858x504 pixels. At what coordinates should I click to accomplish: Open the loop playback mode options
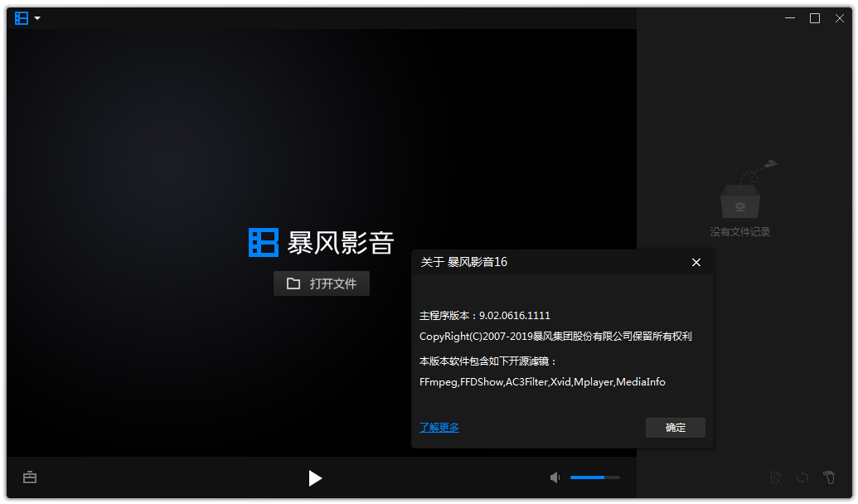coord(802,477)
